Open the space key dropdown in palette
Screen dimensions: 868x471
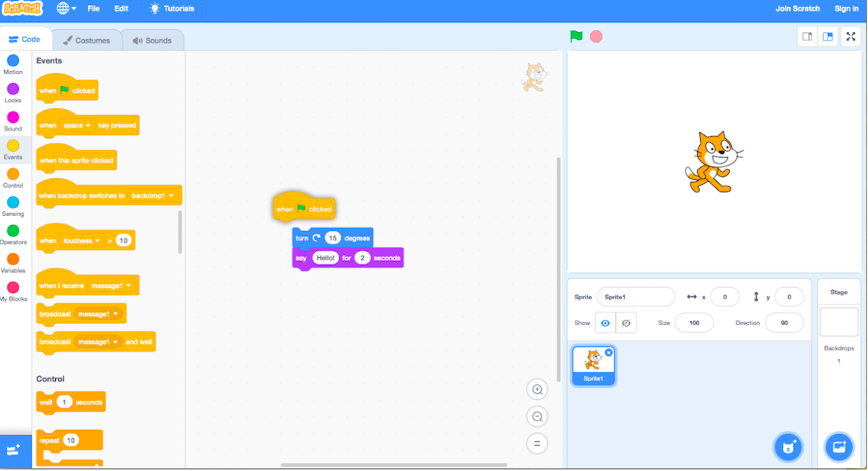pos(76,125)
